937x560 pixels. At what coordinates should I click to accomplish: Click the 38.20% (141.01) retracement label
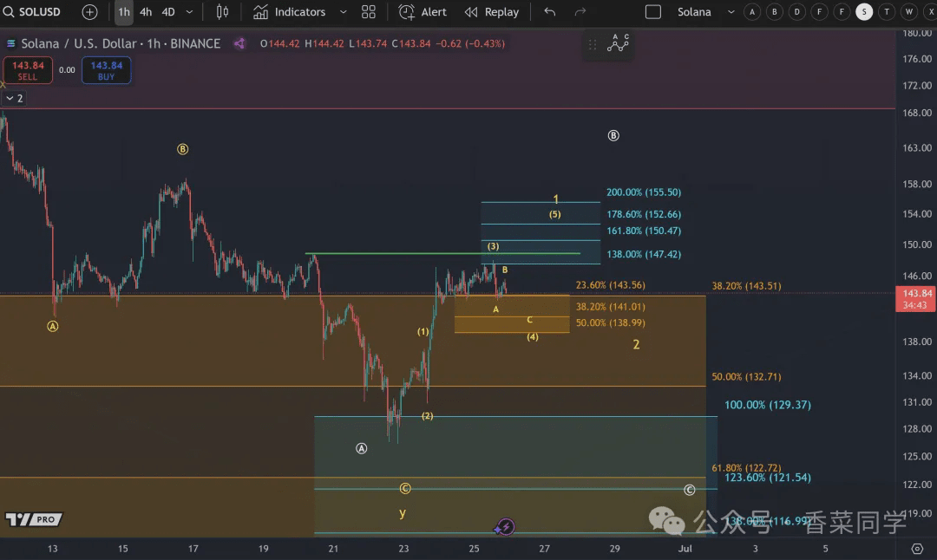[x=610, y=307]
